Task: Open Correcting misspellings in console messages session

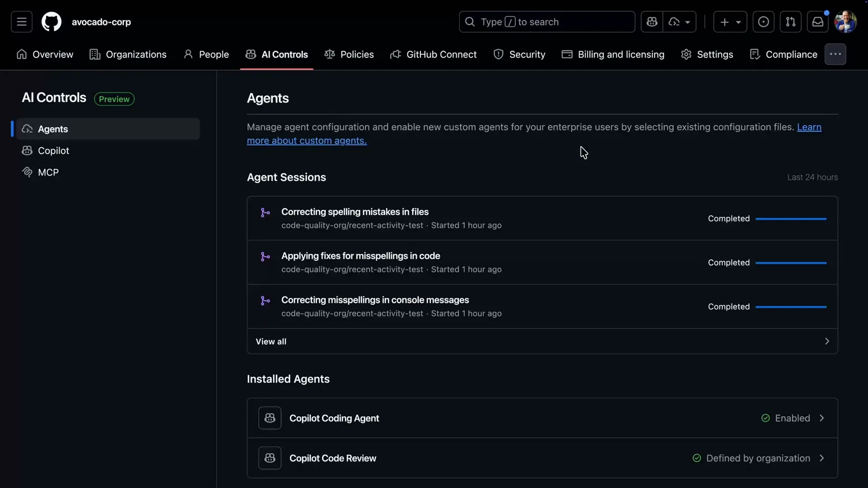Action: coord(375,300)
